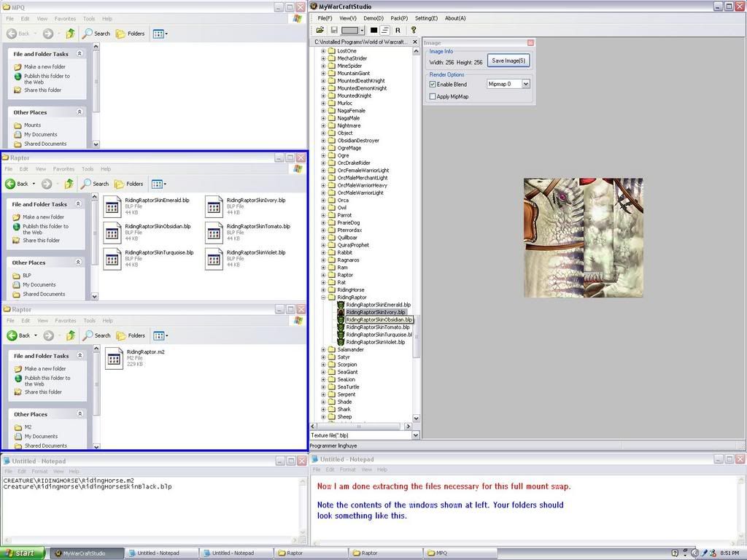Close the Image panel

click(530, 43)
